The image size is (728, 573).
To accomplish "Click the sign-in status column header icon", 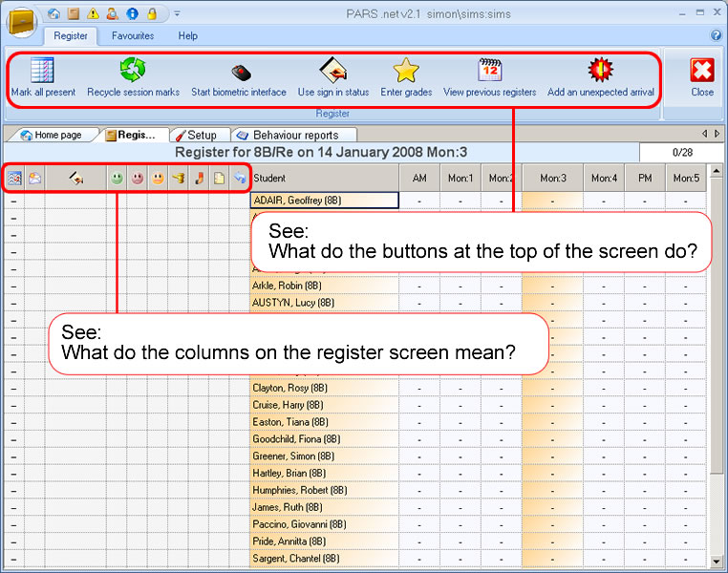I will click(76, 178).
